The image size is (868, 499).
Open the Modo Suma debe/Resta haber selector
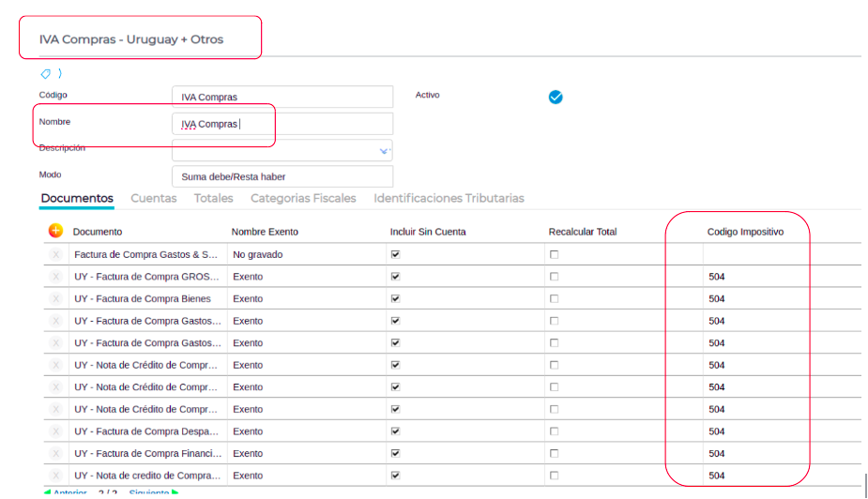[282, 176]
